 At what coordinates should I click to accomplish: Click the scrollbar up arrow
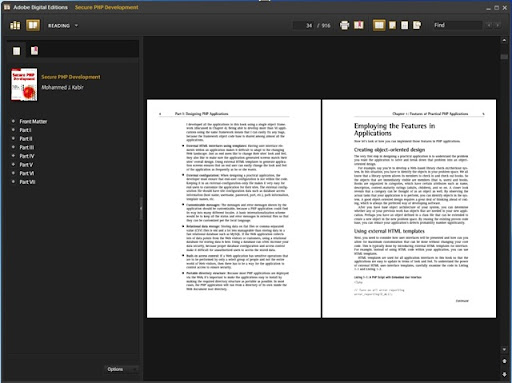click(x=504, y=40)
